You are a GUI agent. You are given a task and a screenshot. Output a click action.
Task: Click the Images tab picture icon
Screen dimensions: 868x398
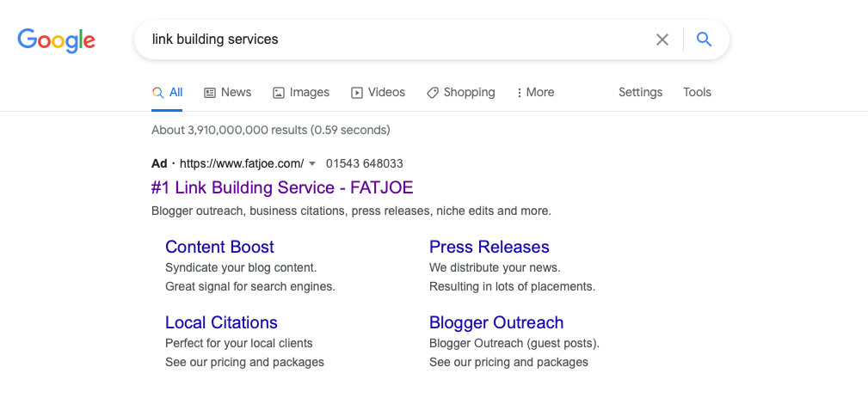pos(279,93)
